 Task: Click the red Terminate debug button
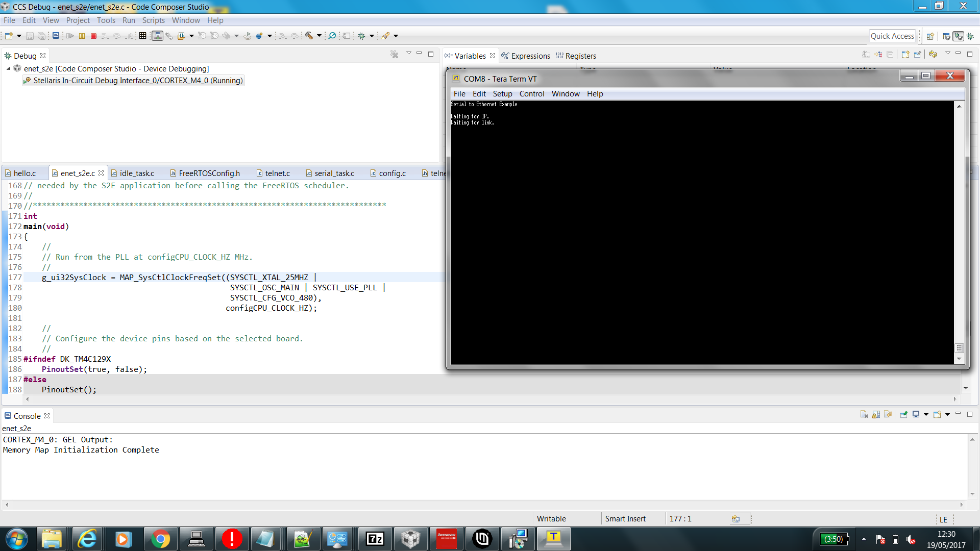93,36
